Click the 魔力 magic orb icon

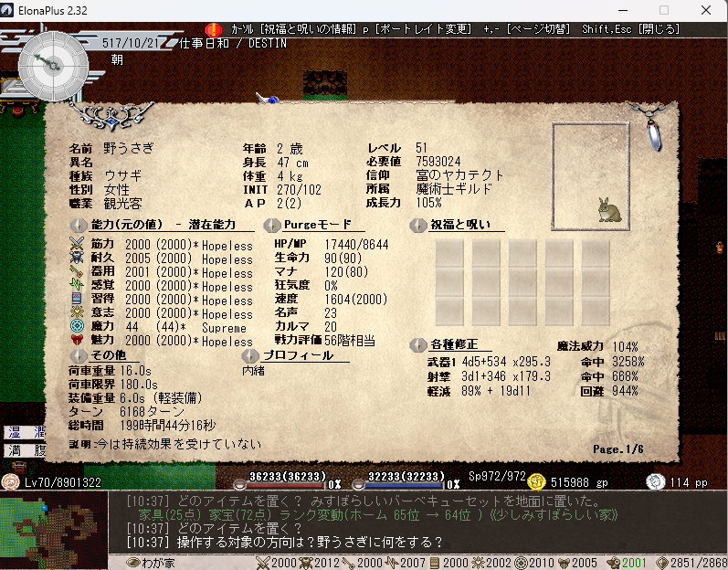pyautogui.click(x=77, y=326)
